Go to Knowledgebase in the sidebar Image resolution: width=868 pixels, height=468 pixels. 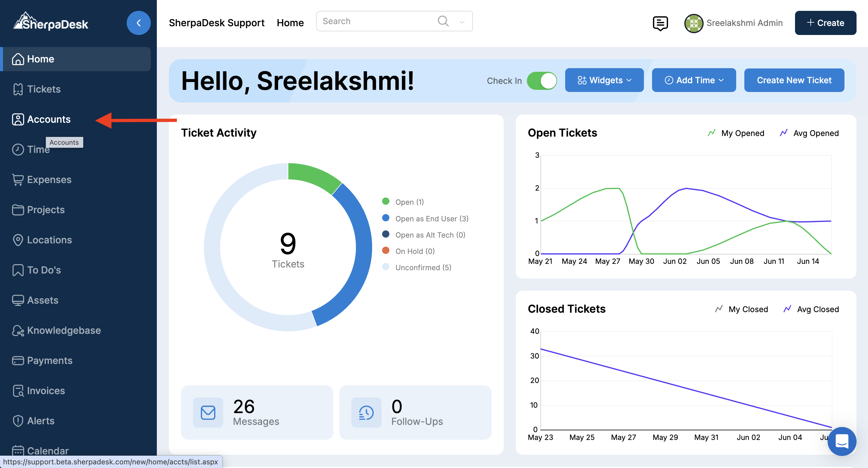pyautogui.click(x=64, y=330)
